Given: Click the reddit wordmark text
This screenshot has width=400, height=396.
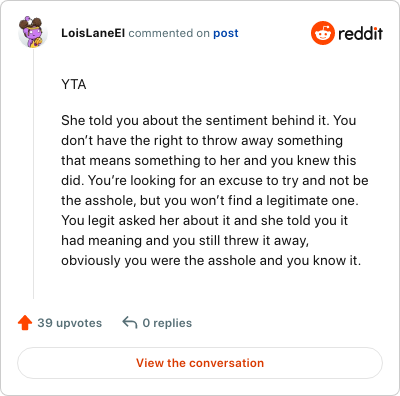Looking at the screenshot, I should (360, 33).
